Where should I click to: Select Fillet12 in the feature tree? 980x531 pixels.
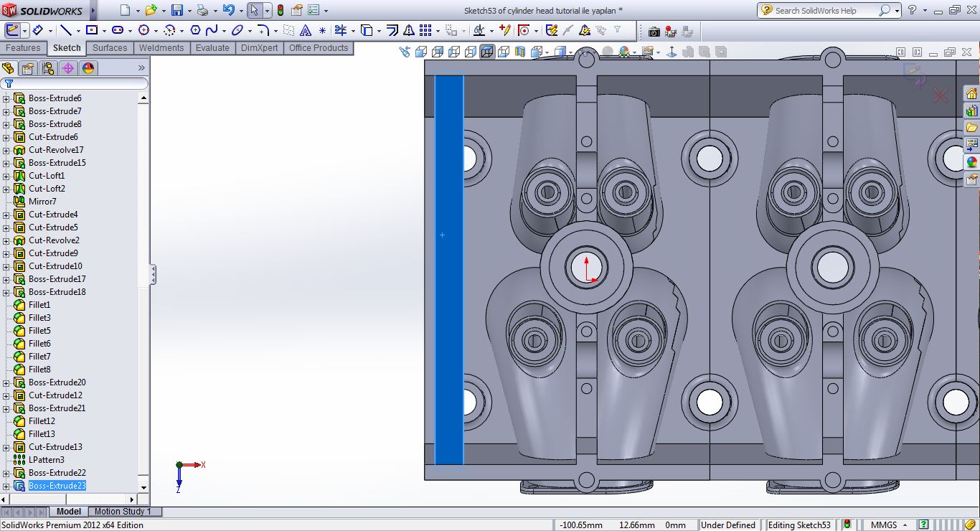pos(42,421)
